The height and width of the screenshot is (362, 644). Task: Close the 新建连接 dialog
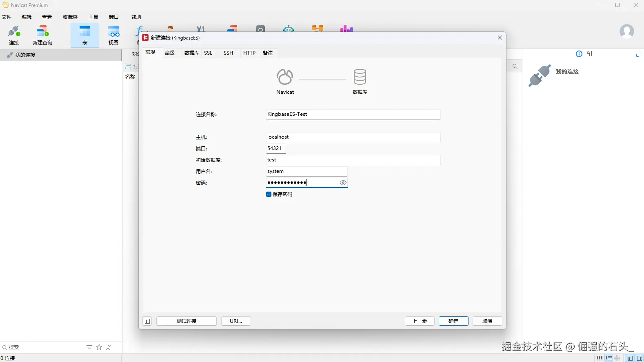tap(500, 38)
